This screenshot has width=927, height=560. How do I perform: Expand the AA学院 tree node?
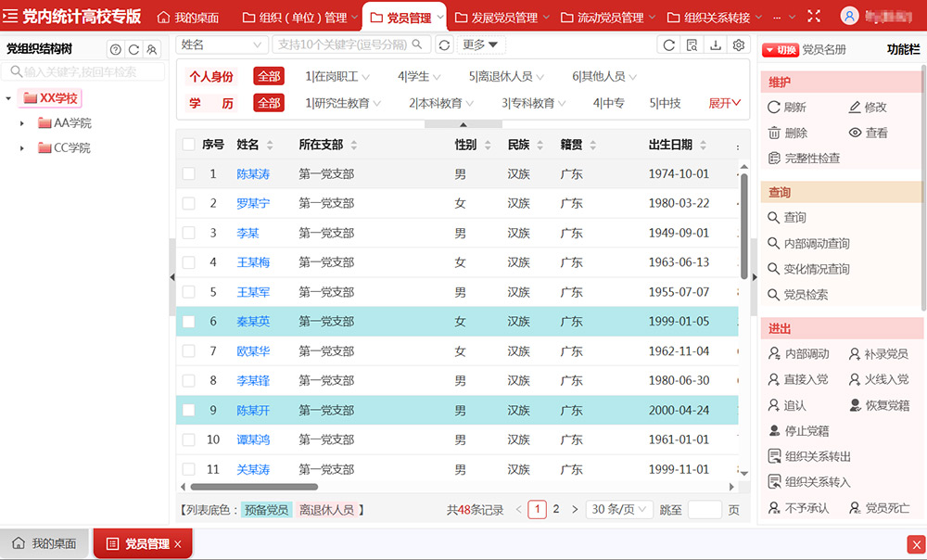22,123
